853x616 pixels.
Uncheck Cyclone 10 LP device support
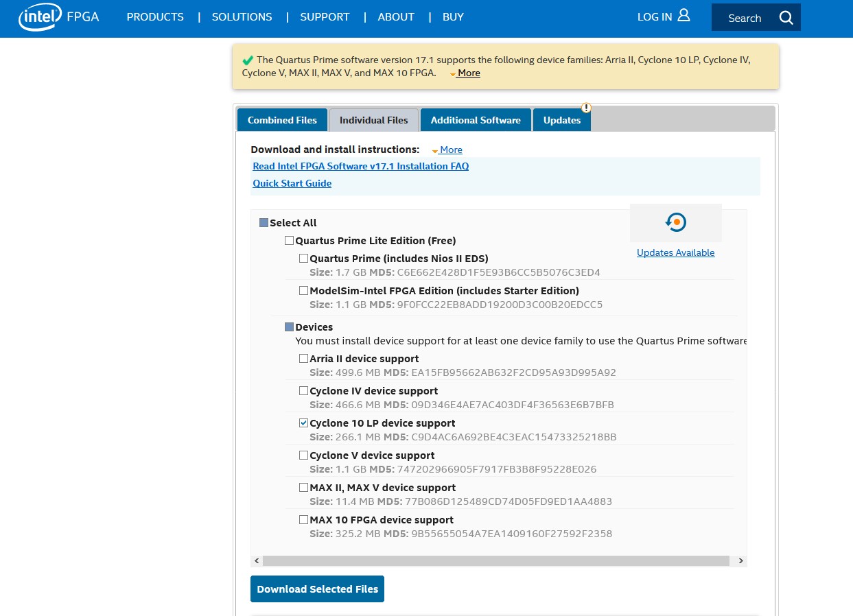click(303, 423)
